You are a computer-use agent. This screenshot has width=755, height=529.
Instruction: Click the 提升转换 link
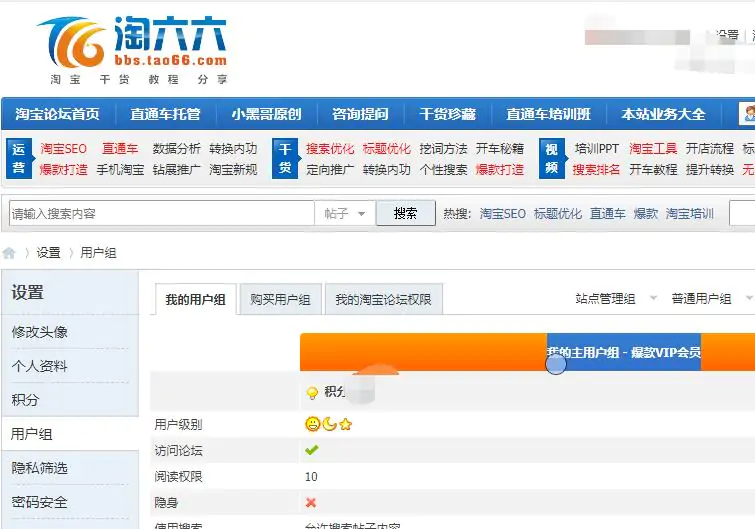click(x=710, y=169)
